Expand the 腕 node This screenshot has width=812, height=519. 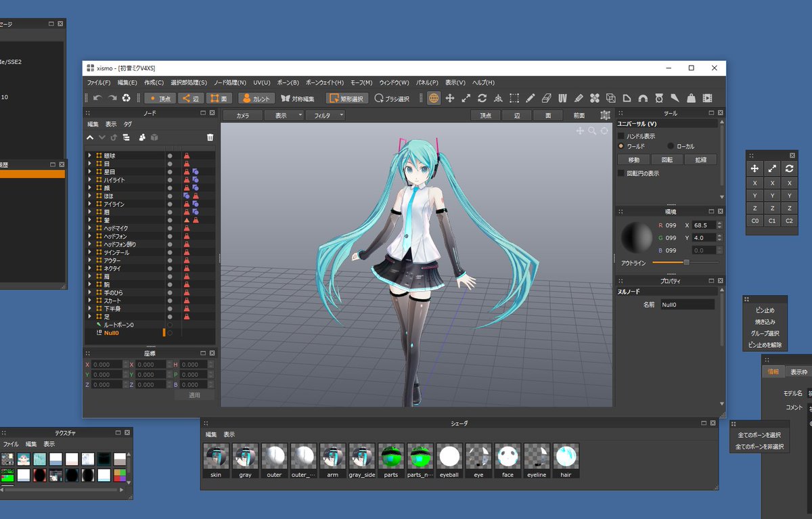tap(90, 284)
